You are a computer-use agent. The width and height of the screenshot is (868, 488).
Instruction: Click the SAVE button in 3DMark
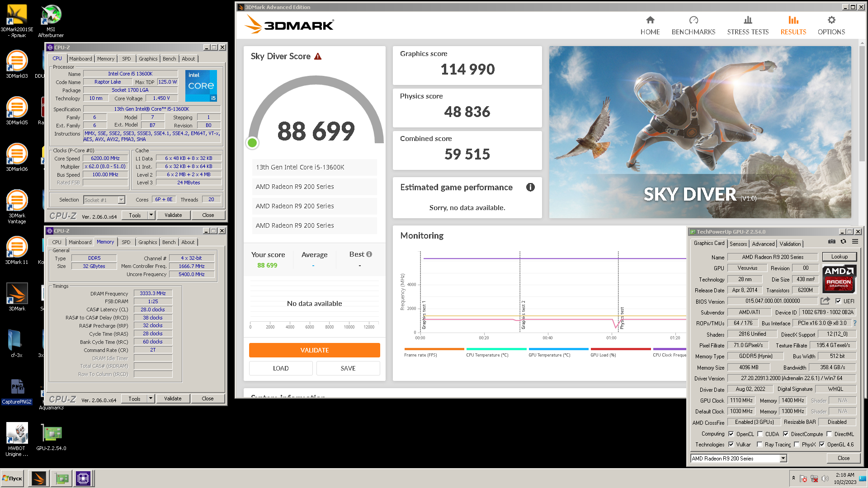[x=348, y=368]
